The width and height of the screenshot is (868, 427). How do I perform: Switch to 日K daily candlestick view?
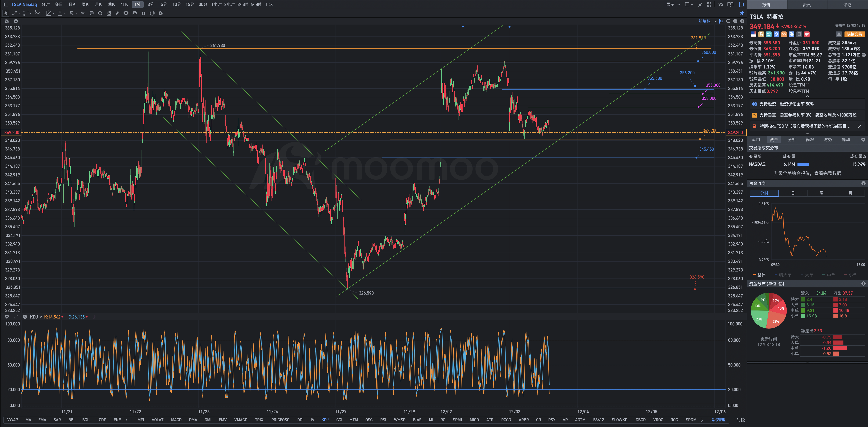(72, 4)
